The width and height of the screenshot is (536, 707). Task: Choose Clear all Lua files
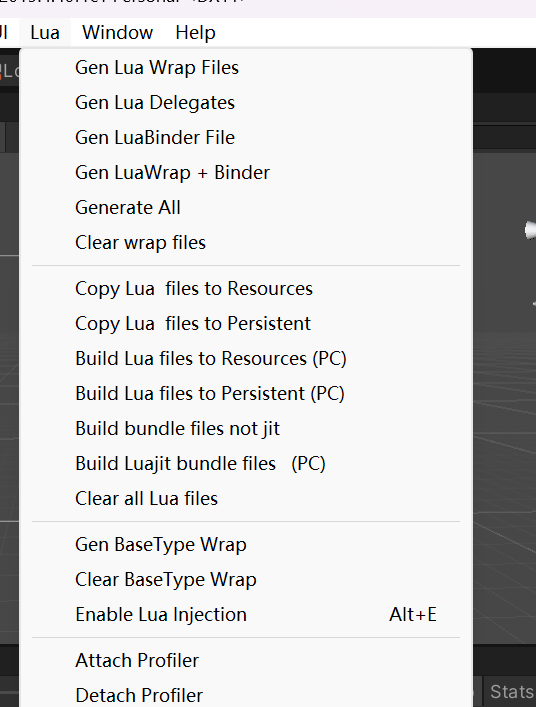pos(246,499)
